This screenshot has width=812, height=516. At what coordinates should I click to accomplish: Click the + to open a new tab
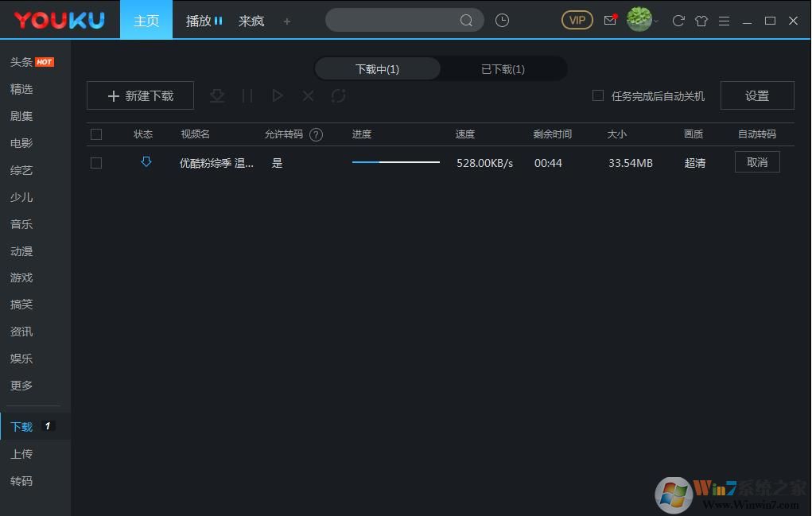point(286,21)
